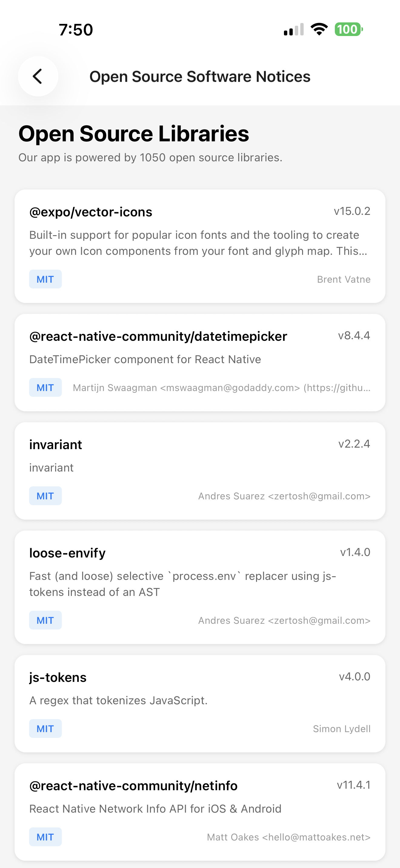Open the loose-envify library card
Image resolution: width=400 pixels, height=868 pixels.
(x=200, y=587)
